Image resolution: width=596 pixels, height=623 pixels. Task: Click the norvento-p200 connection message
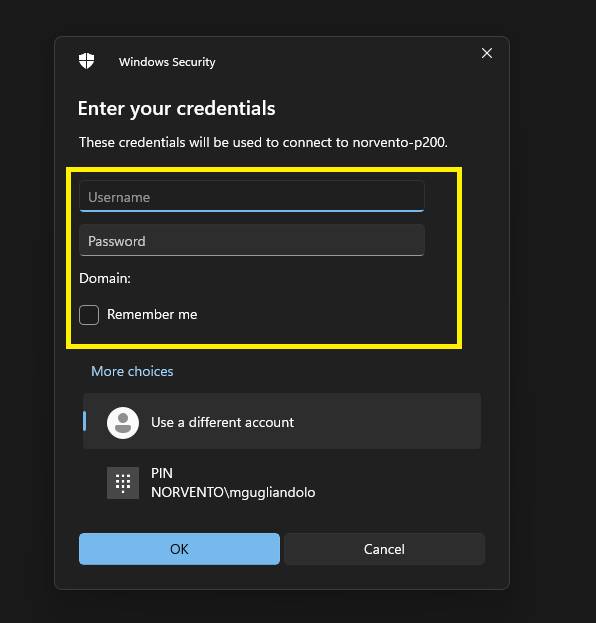[x=263, y=142]
